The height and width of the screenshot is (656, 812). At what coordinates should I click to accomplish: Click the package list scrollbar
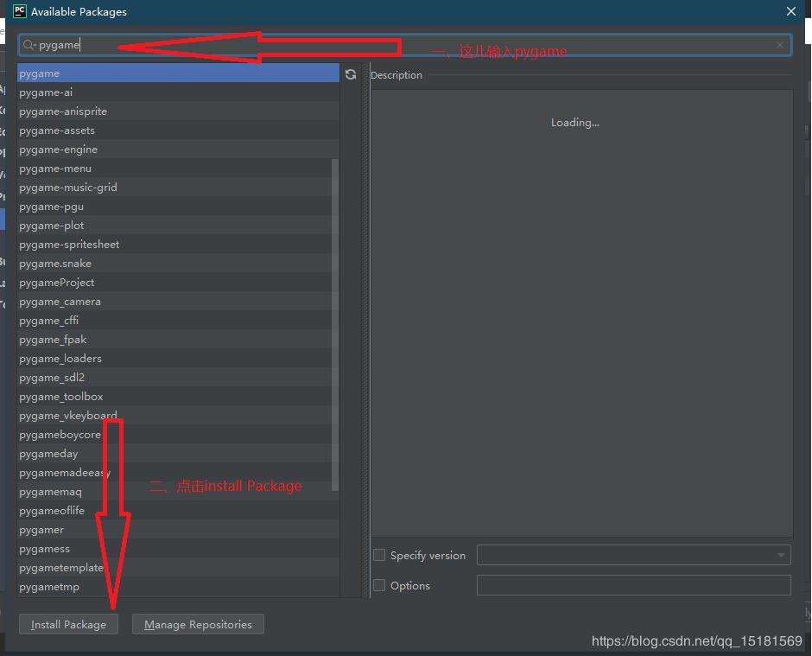pos(335,325)
